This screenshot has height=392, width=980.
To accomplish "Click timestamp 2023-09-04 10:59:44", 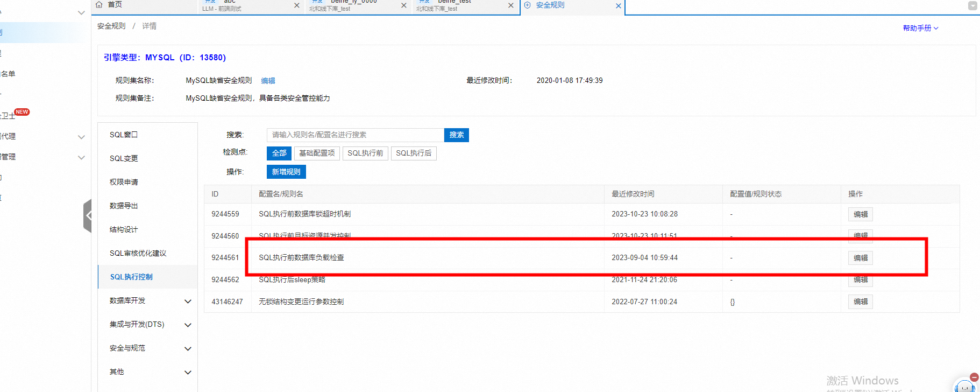I will [644, 258].
